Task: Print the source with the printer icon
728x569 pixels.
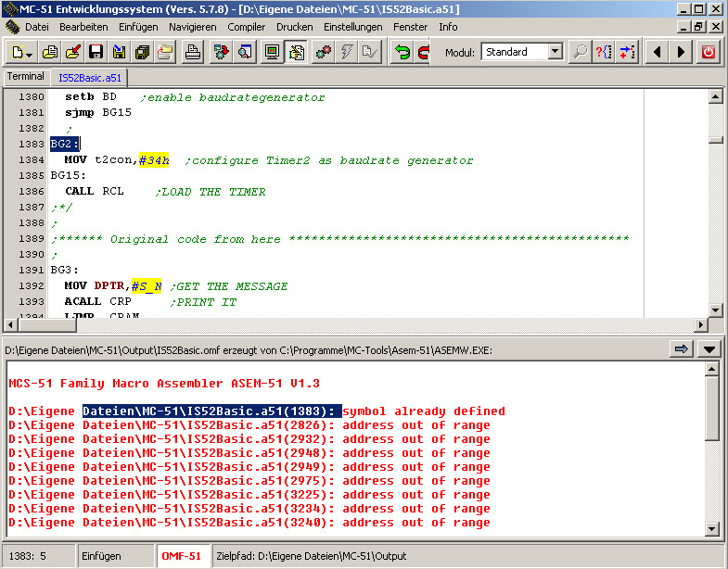Action: (193, 52)
